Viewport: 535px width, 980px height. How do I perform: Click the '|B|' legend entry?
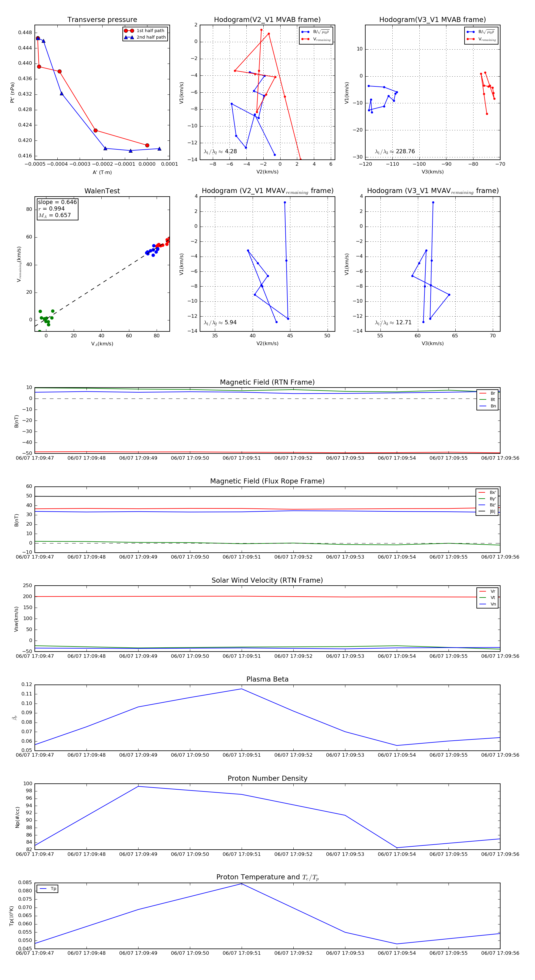(487, 512)
